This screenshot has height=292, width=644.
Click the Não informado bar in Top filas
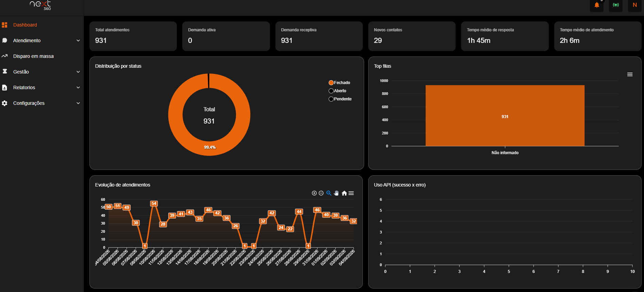(x=505, y=116)
